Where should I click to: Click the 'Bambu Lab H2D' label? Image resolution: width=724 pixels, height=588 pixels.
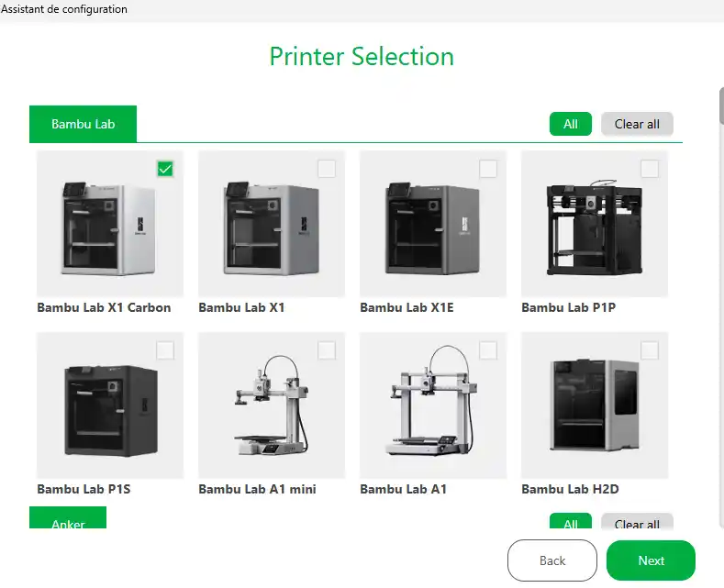570,489
